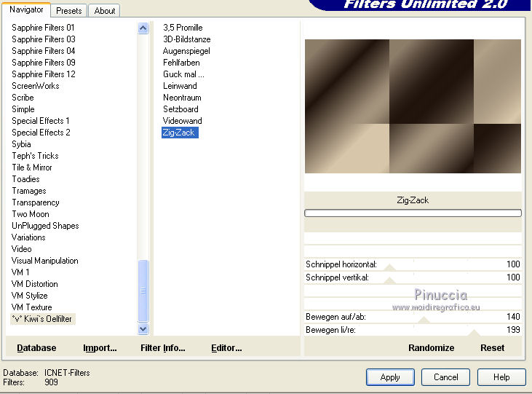Open the Variations category
The image size is (532, 394).
point(28,237)
